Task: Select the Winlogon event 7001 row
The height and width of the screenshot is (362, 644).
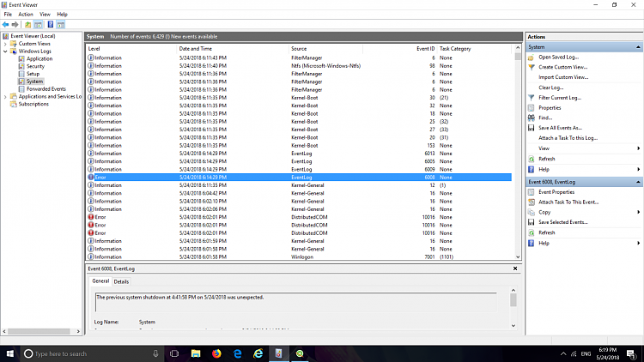Action: pos(299,257)
